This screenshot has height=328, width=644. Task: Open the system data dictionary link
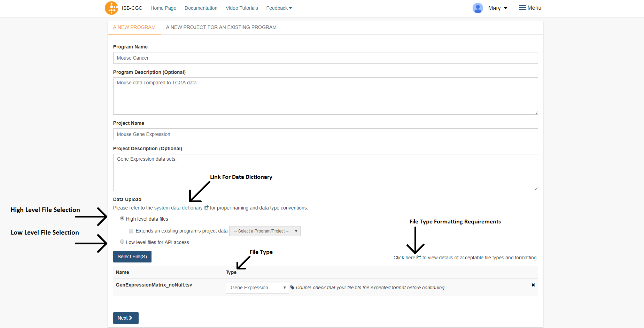click(178, 208)
